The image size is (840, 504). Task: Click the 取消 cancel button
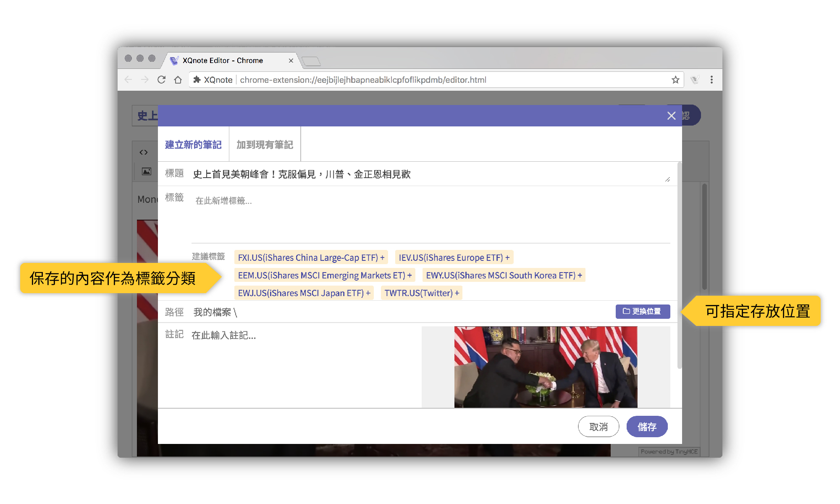point(598,427)
